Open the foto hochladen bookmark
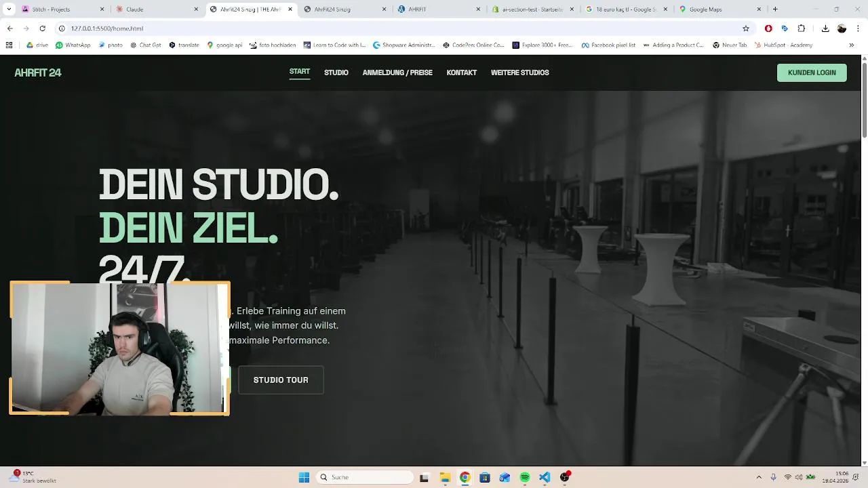 click(x=273, y=45)
